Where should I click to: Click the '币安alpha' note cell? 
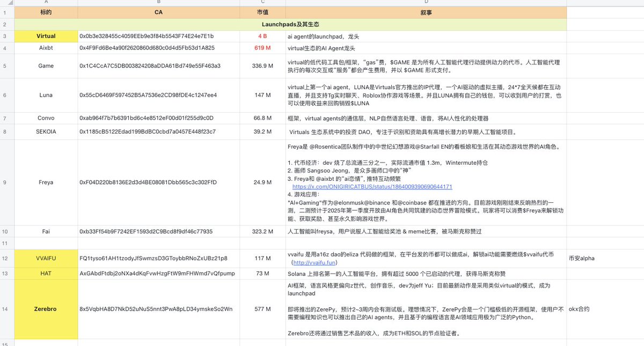click(x=605, y=258)
